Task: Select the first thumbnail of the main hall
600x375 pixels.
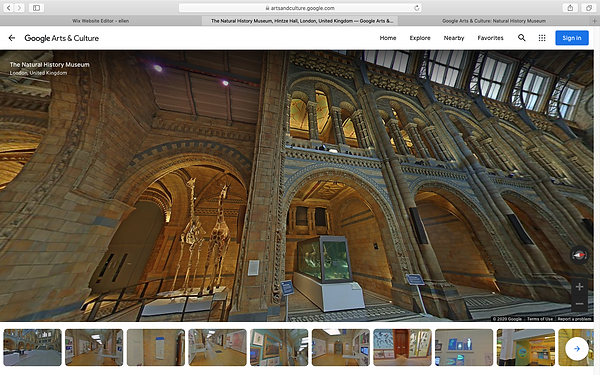Action: [33, 347]
